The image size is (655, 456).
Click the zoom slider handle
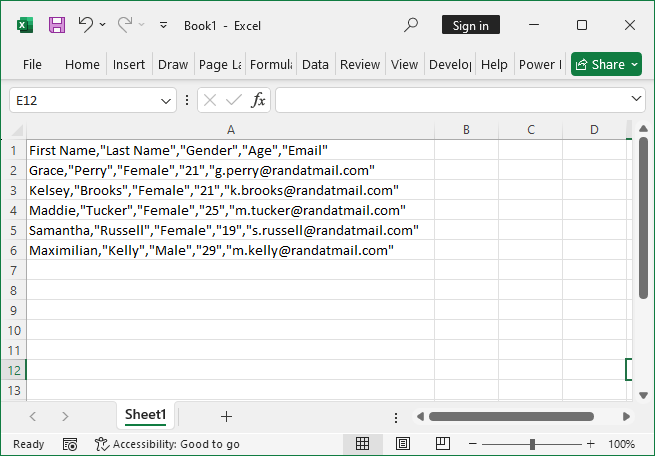532,444
